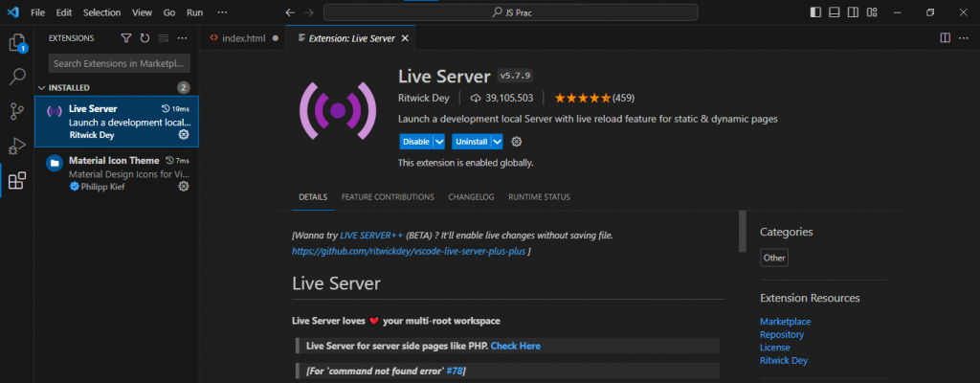Click the Uninstall button
Viewport: 980px width, 383px height.
point(471,142)
